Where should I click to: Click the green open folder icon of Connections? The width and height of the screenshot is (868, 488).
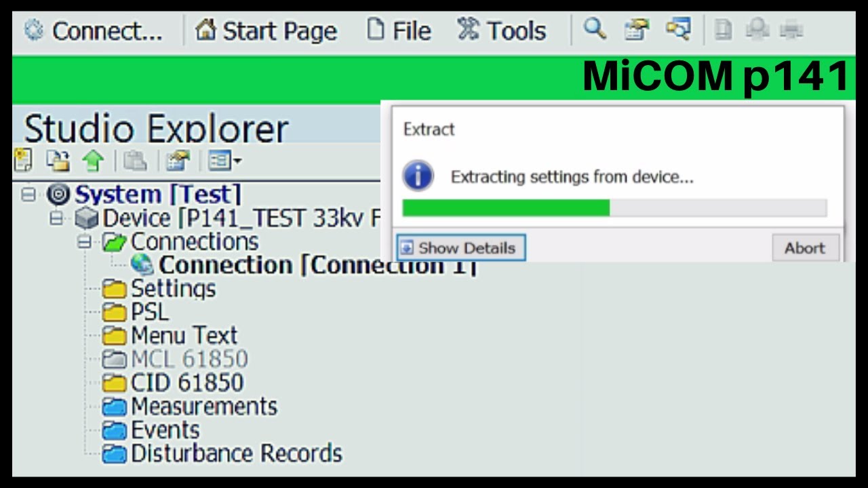pyautogui.click(x=115, y=242)
